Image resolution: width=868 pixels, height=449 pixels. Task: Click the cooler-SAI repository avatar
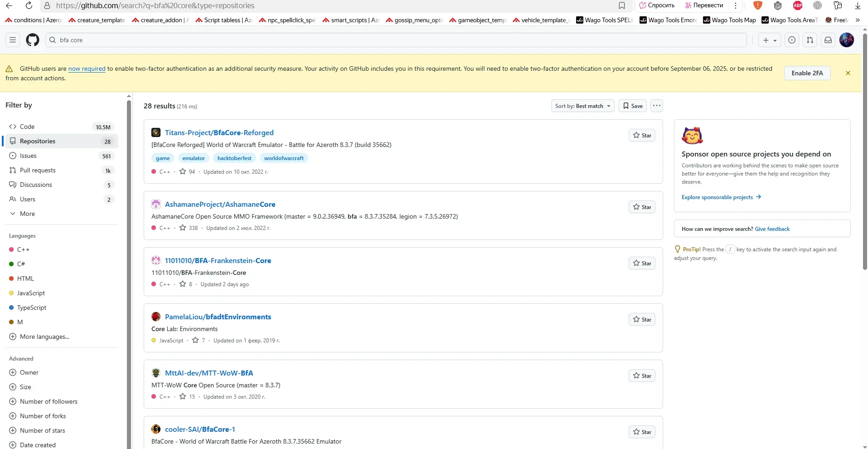(x=156, y=429)
